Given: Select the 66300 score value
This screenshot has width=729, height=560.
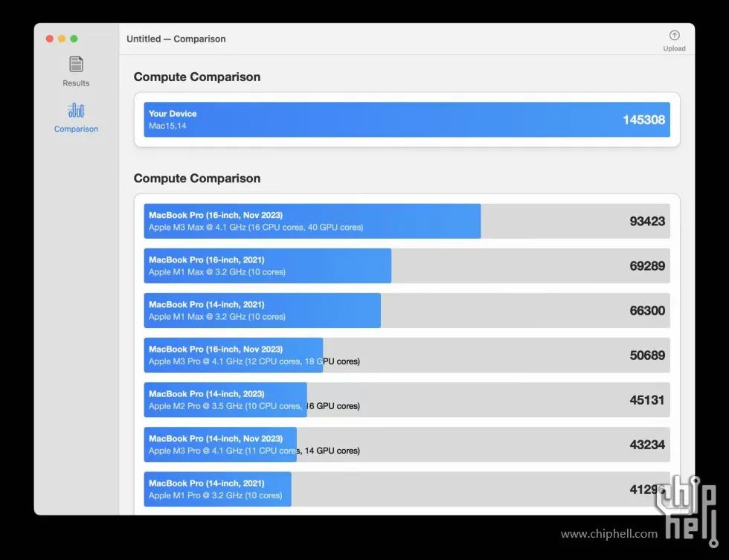Looking at the screenshot, I should point(647,310).
